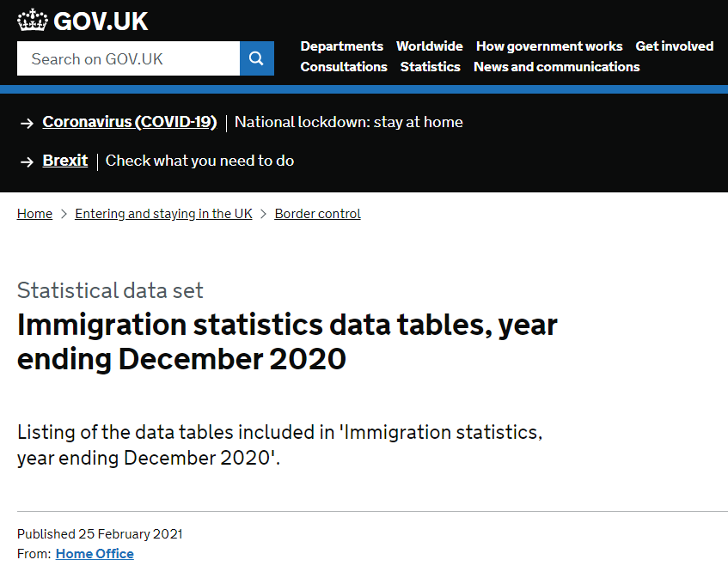The height and width of the screenshot is (572, 728).
Task: Open How government works page
Action: pyautogui.click(x=548, y=46)
